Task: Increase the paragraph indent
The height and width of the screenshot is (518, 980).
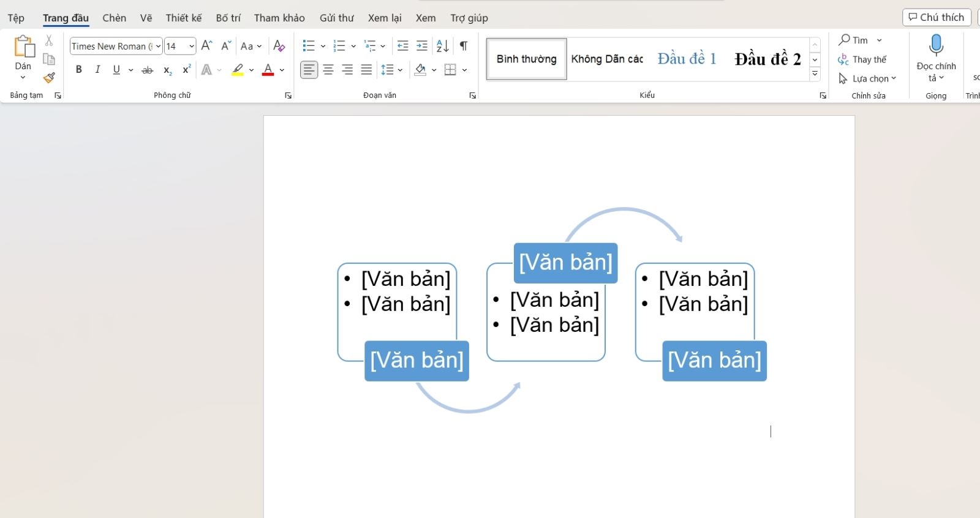Action: tap(422, 46)
